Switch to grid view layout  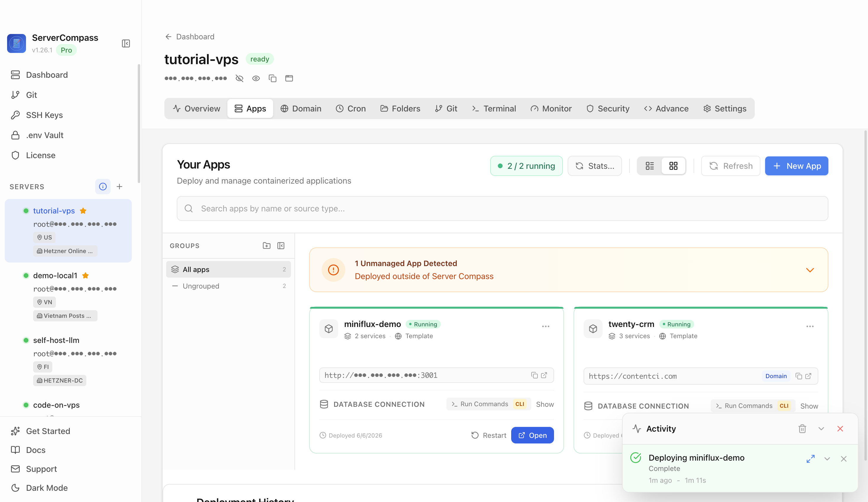(673, 166)
